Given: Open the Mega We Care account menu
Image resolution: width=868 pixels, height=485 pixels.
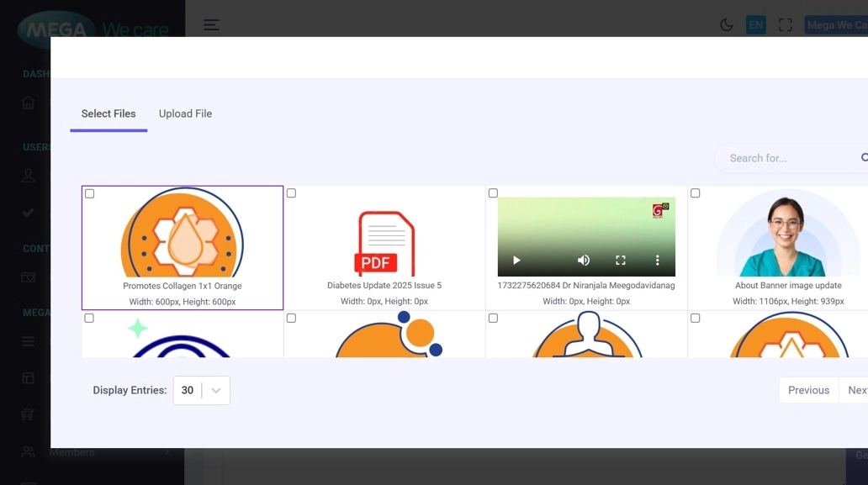Looking at the screenshot, I should tap(835, 25).
